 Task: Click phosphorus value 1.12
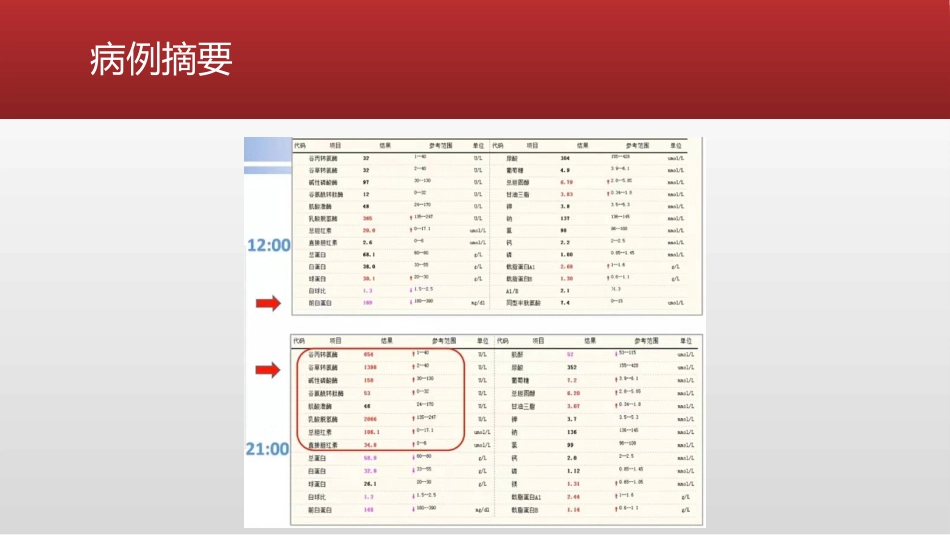click(573, 471)
